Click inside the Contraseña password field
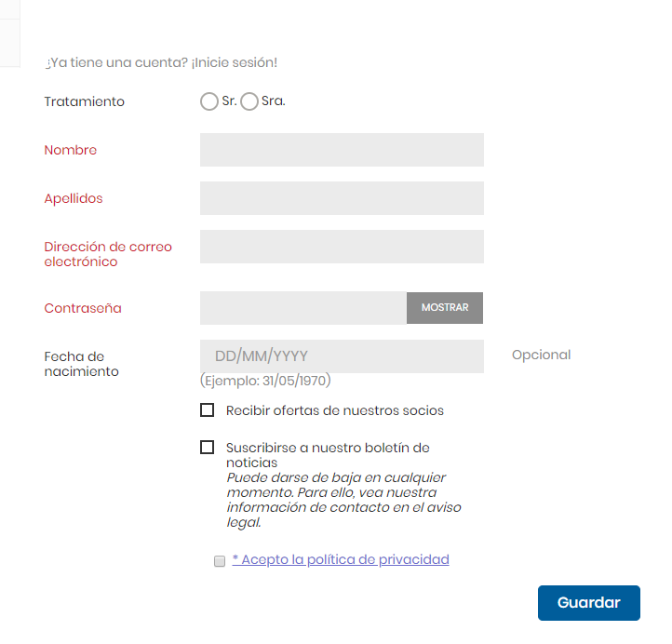 tap(302, 308)
